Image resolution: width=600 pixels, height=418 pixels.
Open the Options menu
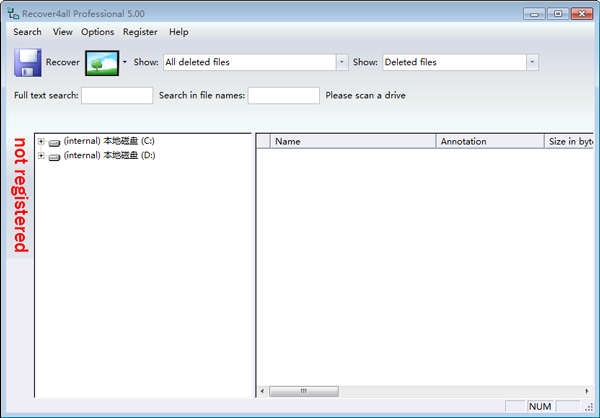(97, 32)
